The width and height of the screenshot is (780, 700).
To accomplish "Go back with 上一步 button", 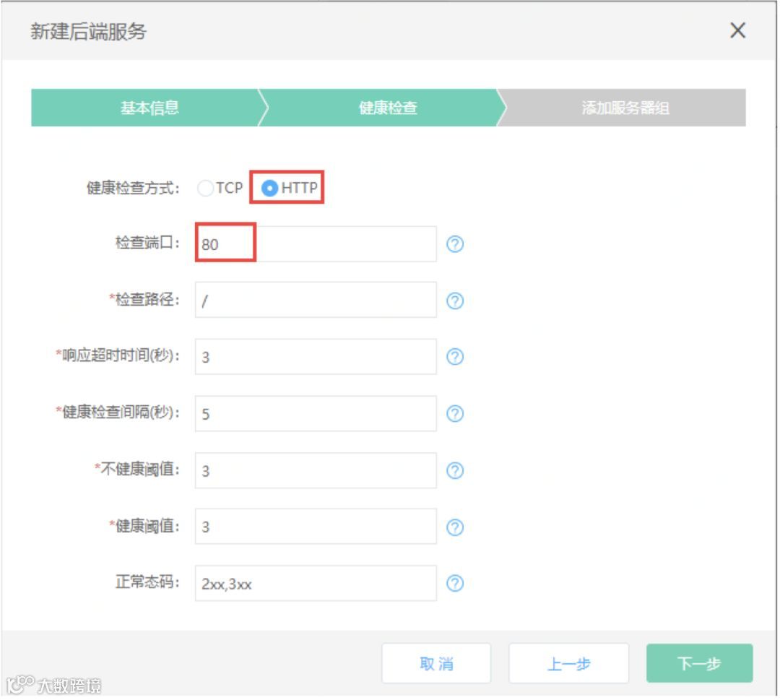I will (x=568, y=664).
